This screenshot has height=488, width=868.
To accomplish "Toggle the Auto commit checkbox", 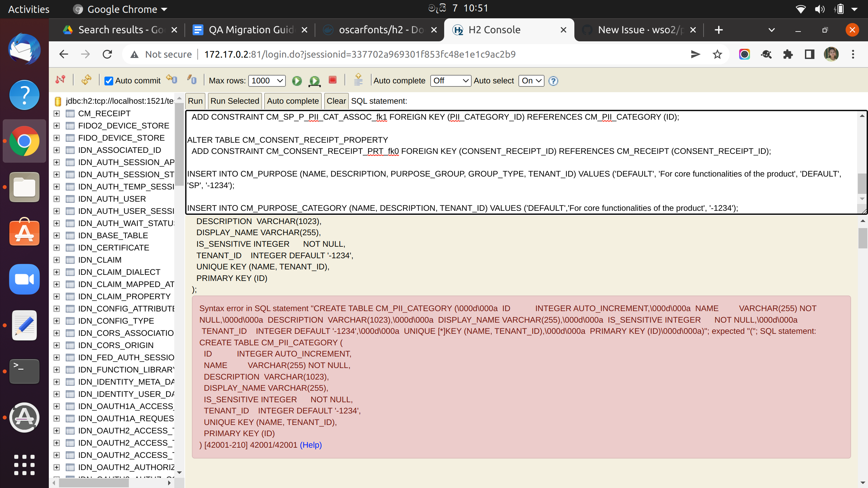I will (108, 81).
